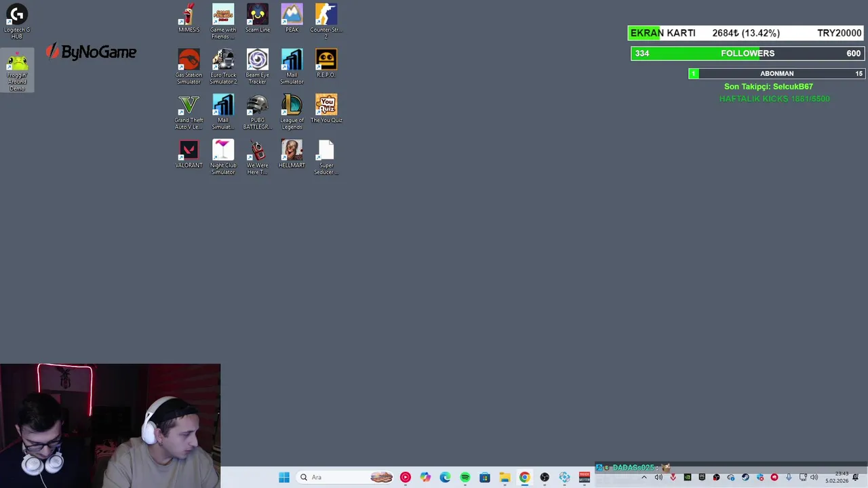Open the clock showing 5.02.2026
Viewport: 868px width, 488px height.
pyautogui.click(x=837, y=477)
